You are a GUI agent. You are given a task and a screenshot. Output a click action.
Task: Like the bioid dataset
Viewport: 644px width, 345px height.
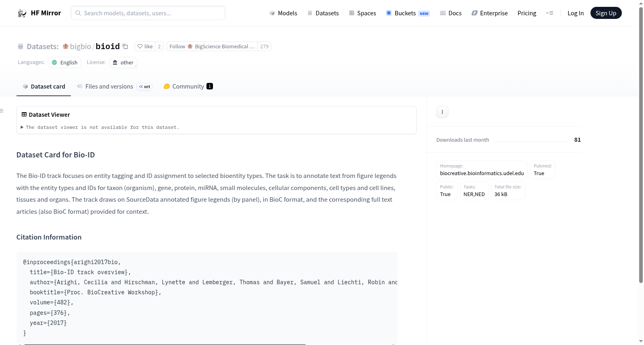[145, 46]
